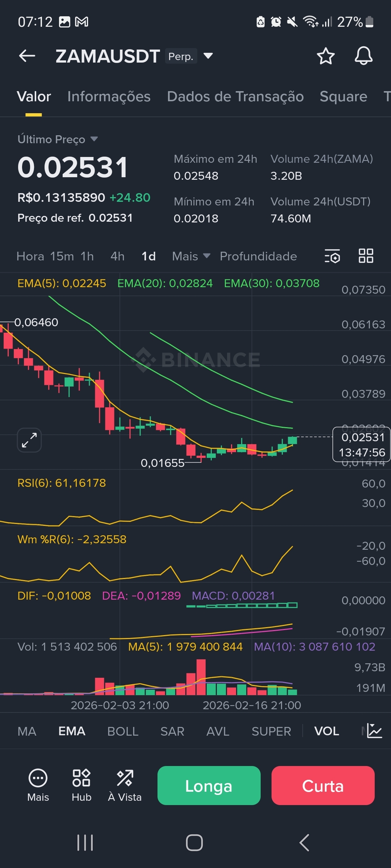The height and width of the screenshot is (868, 391).
Task: Switch to the Informações tab
Action: click(x=109, y=97)
